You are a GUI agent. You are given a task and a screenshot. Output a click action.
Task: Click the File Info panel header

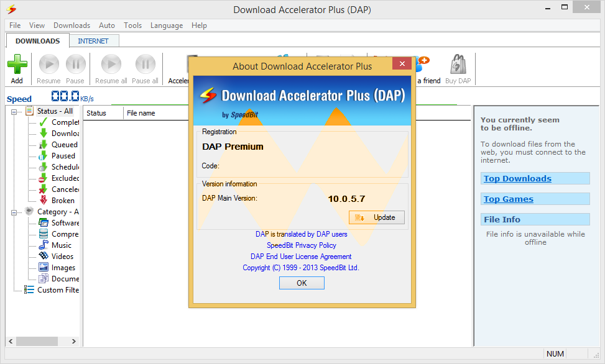[x=535, y=219]
